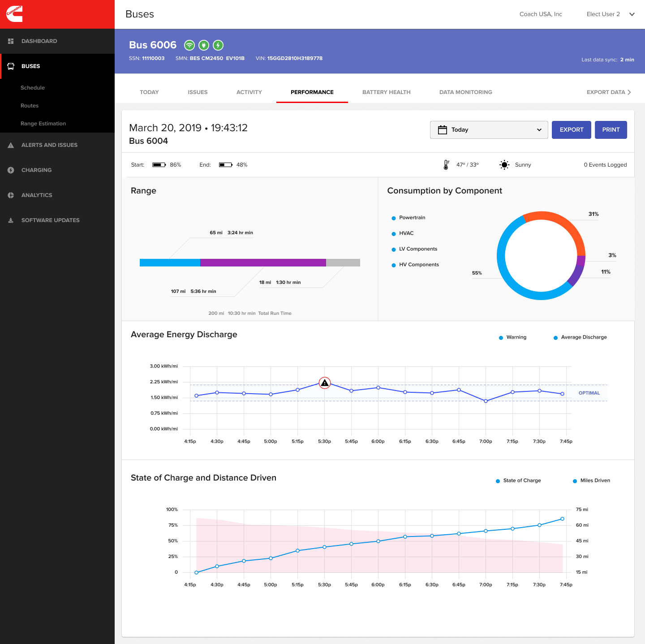Click the Software Updates download icon

tap(11, 220)
